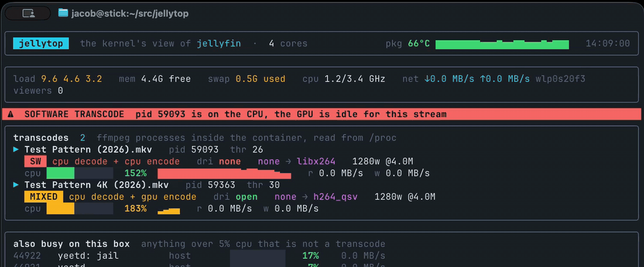Click the warning triangle in the red banner
Screen dimensions: 644x267
pos(11,114)
